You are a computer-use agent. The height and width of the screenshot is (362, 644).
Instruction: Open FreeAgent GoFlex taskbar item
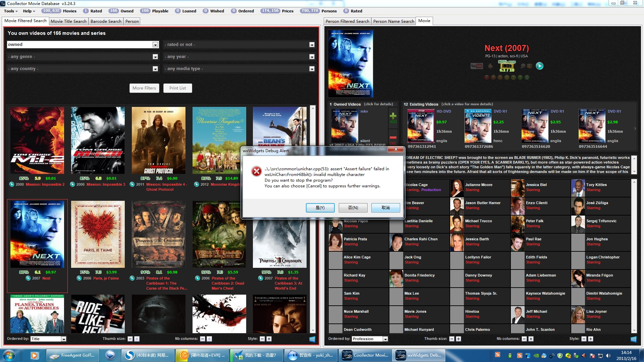tap(72, 355)
